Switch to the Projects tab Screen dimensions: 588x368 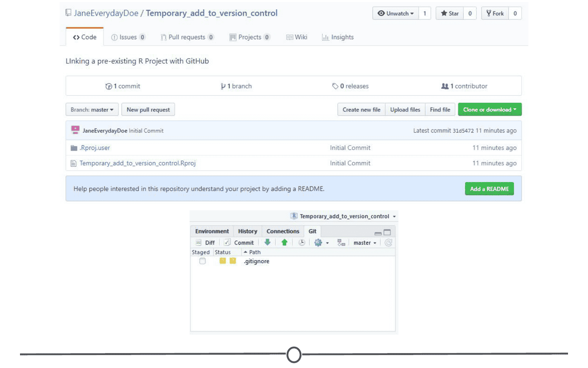coord(250,37)
